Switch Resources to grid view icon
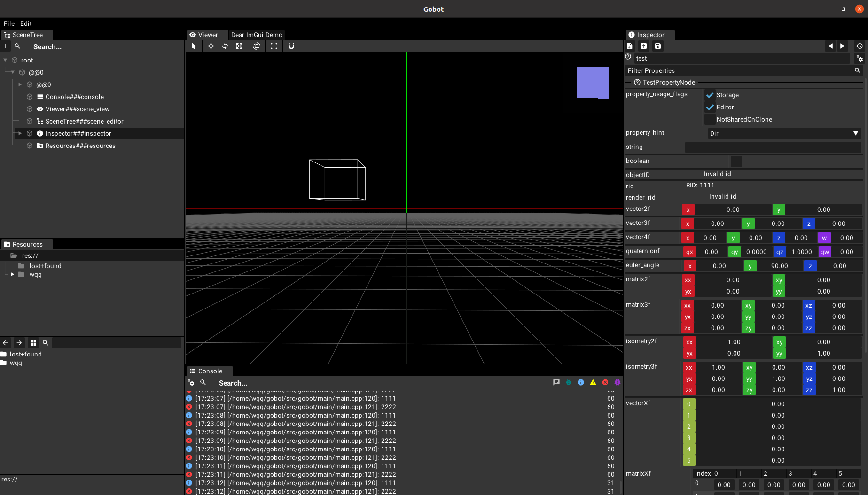This screenshot has height=495, width=868. pyautogui.click(x=33, y=343)
